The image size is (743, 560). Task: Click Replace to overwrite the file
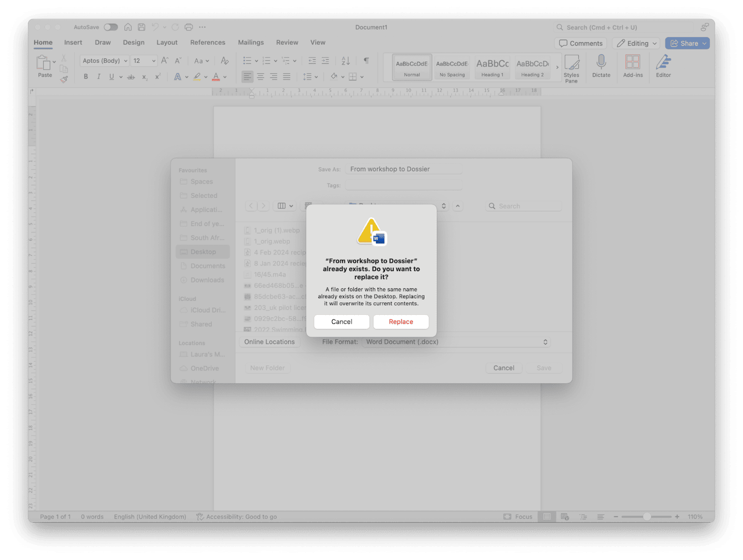click(x=401, y=322)
